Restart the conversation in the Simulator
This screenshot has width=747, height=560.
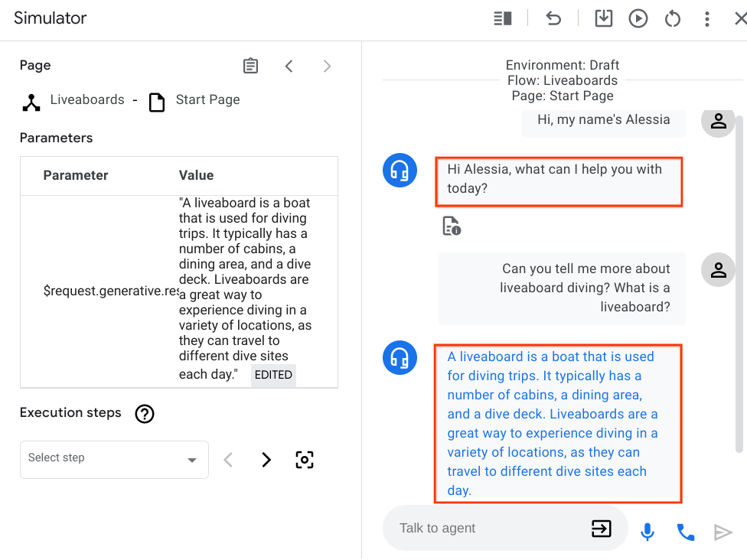pyautogui.click(x=672, y=18)
